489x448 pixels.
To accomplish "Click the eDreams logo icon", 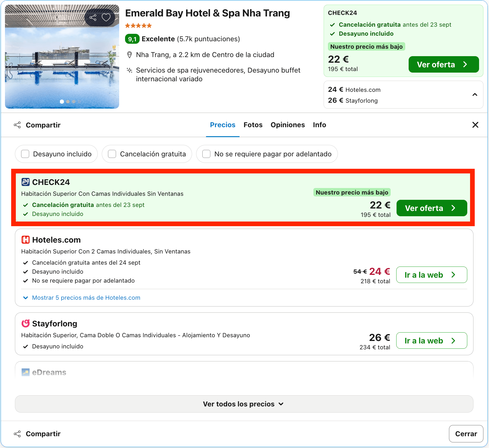I will (x=25, y=372).
